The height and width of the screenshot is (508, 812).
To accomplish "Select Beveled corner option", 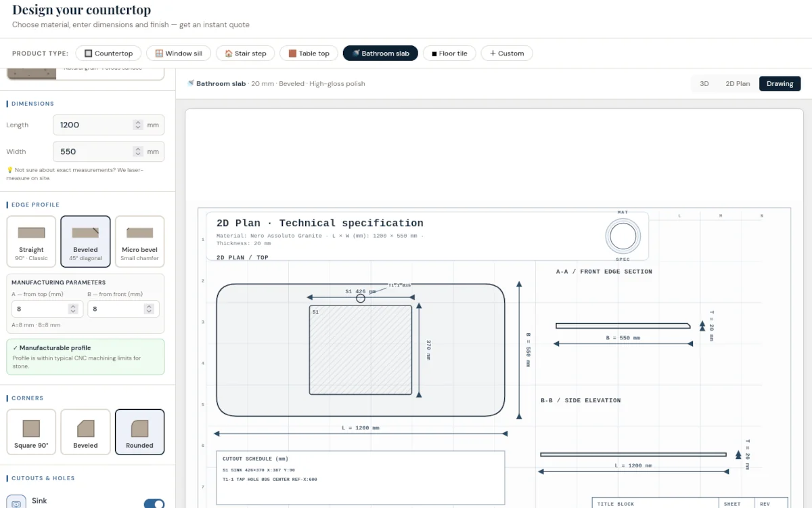I will tap(85, 432).
